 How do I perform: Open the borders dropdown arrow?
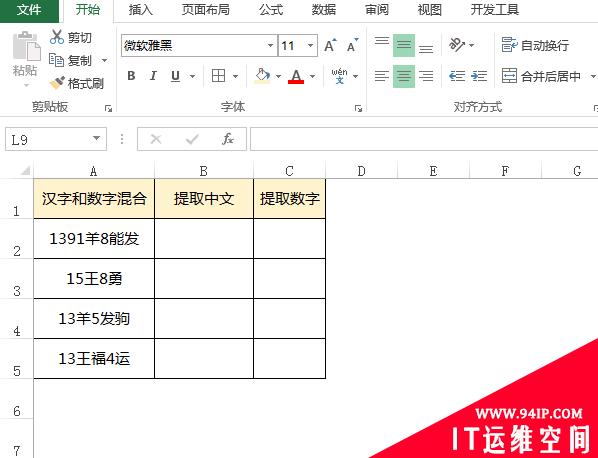pyautogui.click(x=235, y=76)
